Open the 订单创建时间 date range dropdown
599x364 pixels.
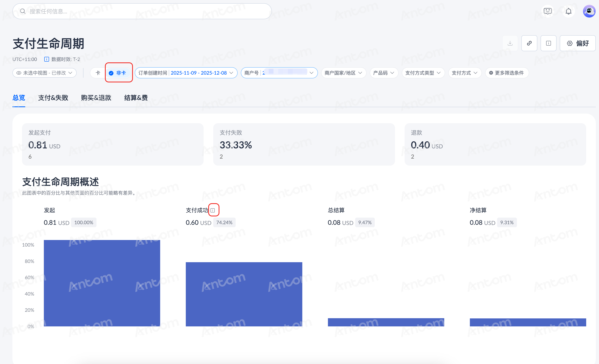pyautogui.click(x=186, y=73)
